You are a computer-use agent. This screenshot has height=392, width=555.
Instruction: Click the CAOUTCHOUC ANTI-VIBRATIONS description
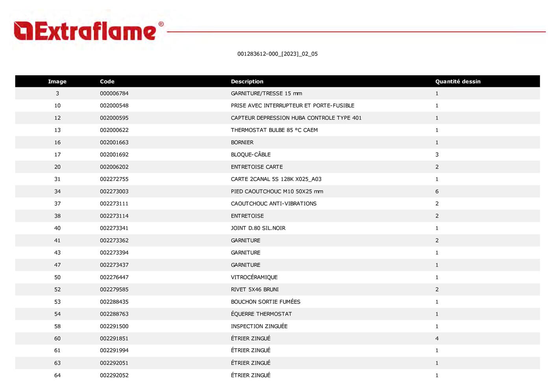274,204
